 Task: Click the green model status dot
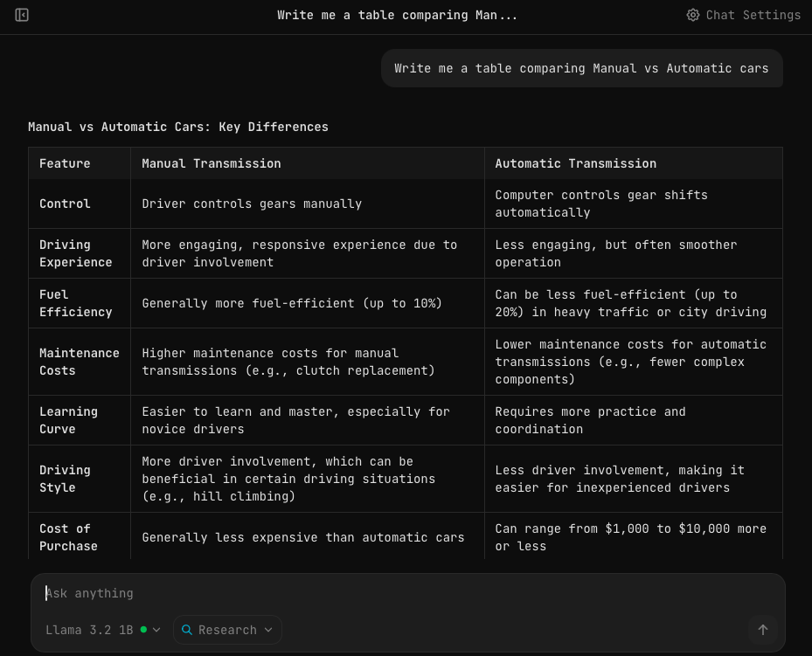pos(144,630)
